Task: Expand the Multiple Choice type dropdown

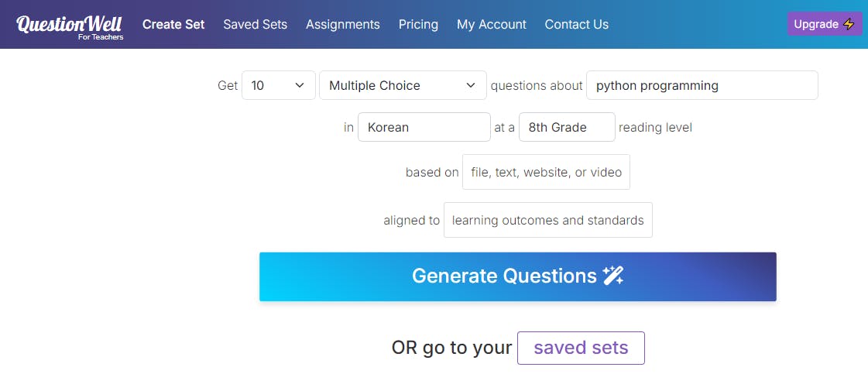Action: click(402, 85)
